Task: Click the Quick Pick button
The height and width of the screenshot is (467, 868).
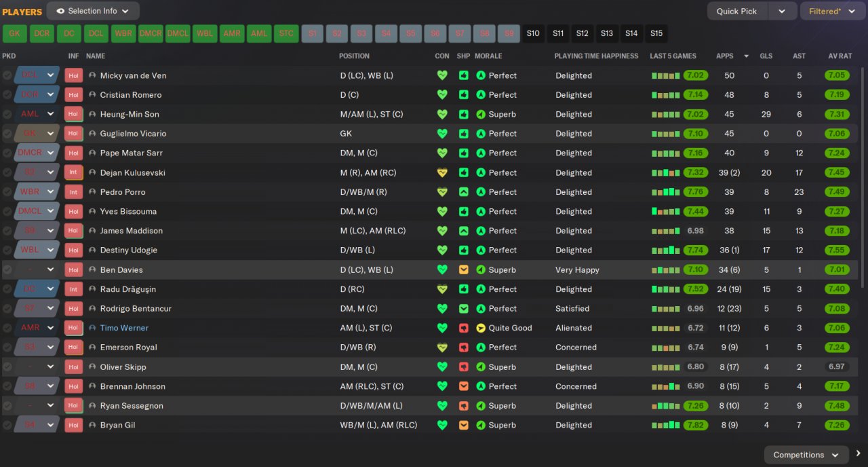Action: 737,11
